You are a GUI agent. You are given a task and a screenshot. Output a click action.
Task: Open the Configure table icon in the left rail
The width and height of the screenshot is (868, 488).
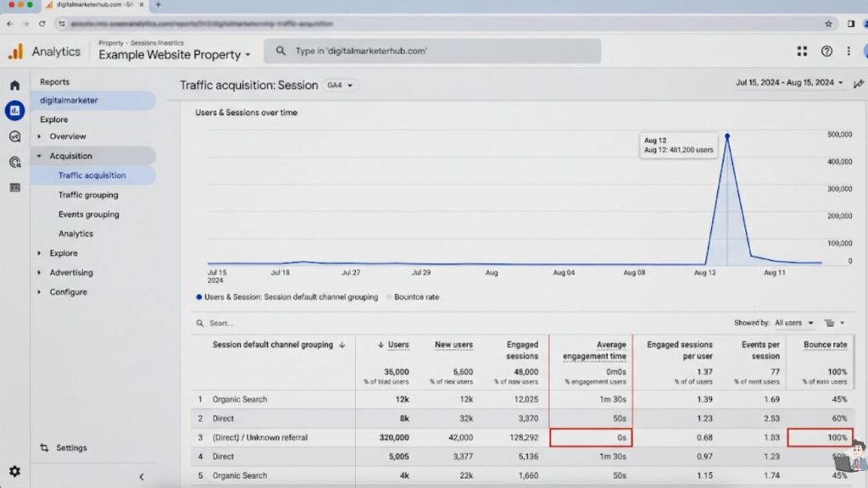[x=15, y=187]
